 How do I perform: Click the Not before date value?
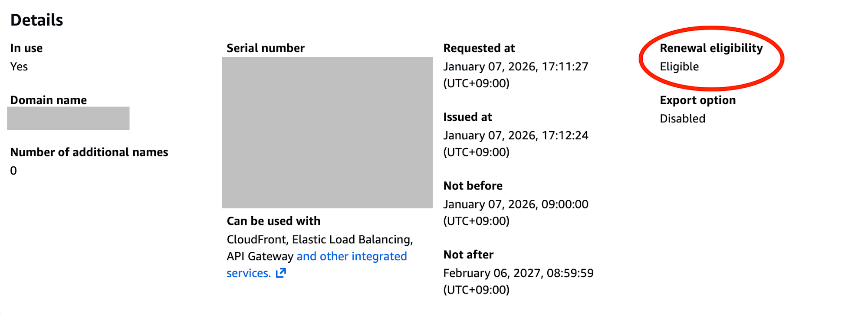(x=515, y=205)
